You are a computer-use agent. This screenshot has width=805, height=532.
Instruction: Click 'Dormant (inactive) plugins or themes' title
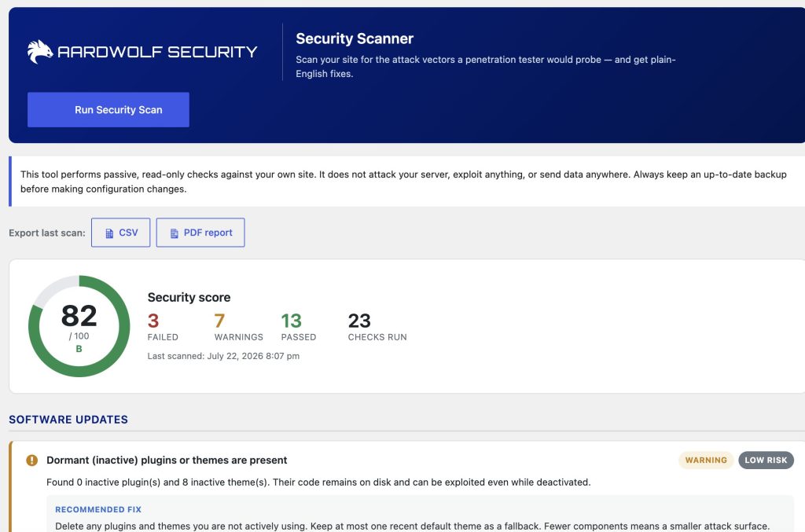pyautogui.click(x=167, y=460)
